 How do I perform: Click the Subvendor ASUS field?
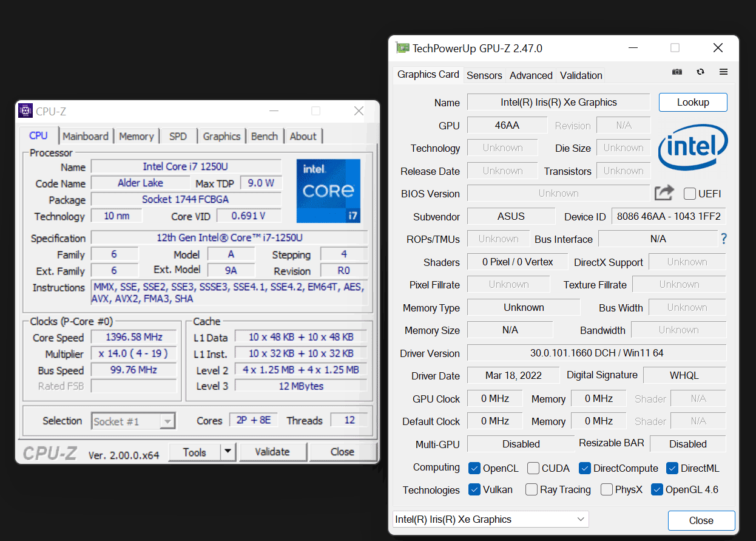511,216
